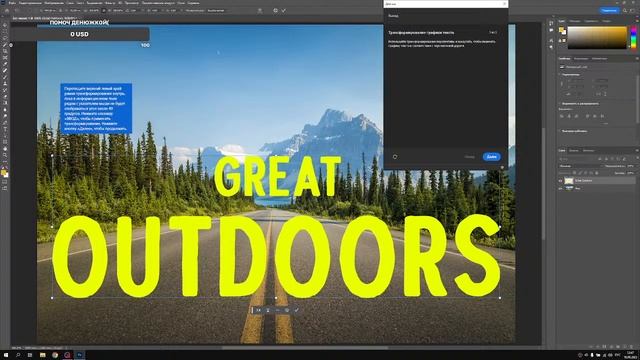The width and height of the screenshot is (640, 360).
Task: Click the Назад button in tutorial panel
Action: coord(469,157)
